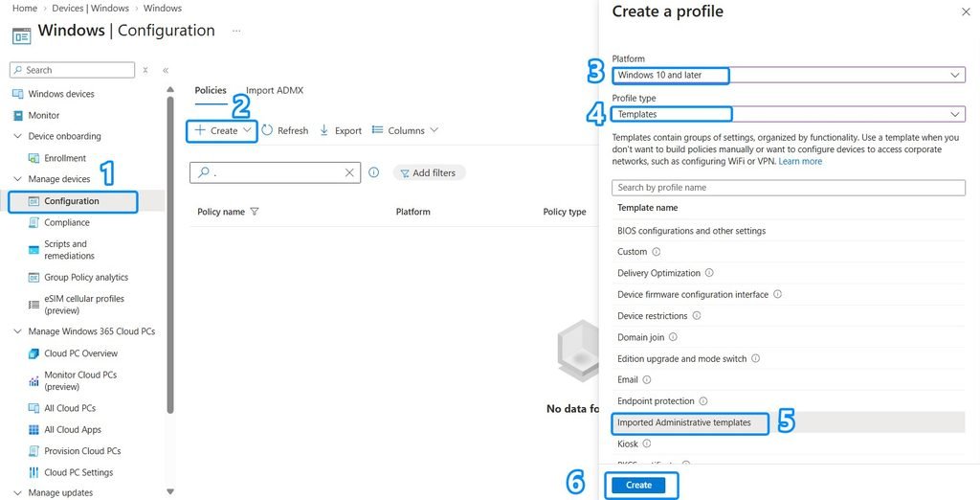The width and height of the screenshot is (980, 500).
Task: Click the Windows devices sidebar icon
Action: click(17, 94)
